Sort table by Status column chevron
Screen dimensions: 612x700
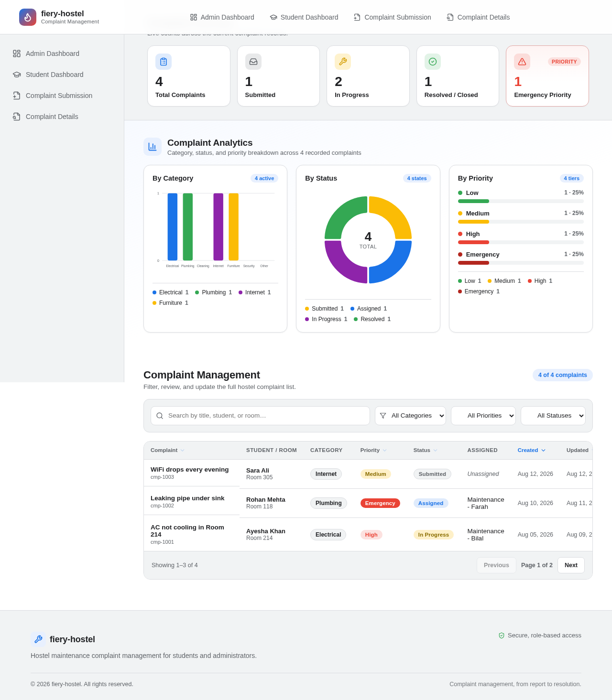click(x=435, y=451)
